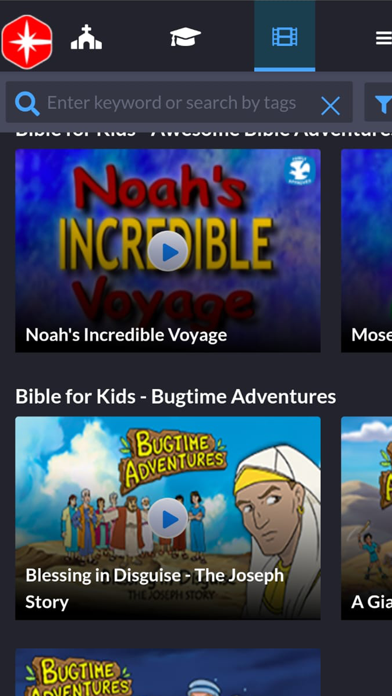Focus the keyword or tags search field
Screen dimensions: 392x696
[178, 103]
